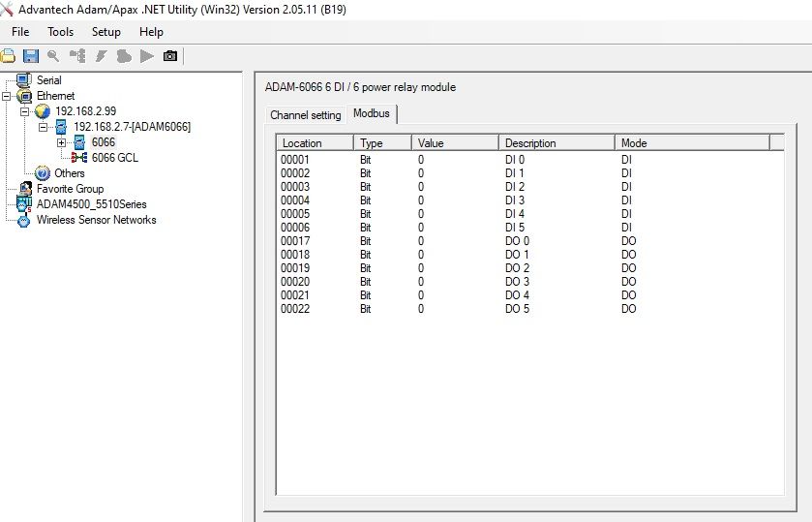The image size is (812, 522).
Task: Select the 6066 GCL tree label
Action: coord(115,158)
